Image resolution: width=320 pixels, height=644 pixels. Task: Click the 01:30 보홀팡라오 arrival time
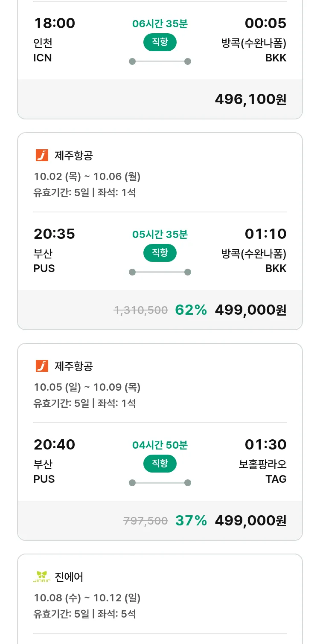click(x=265, y=444)
